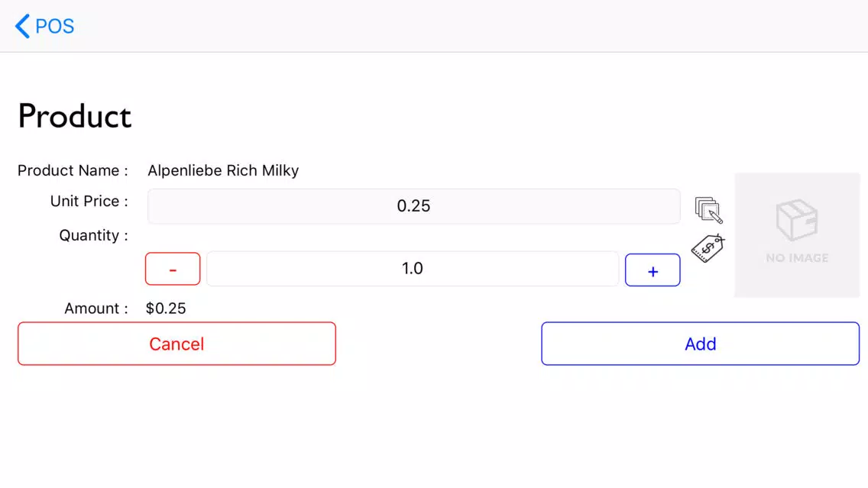Click the Product Name label

(x=73, y=170)
